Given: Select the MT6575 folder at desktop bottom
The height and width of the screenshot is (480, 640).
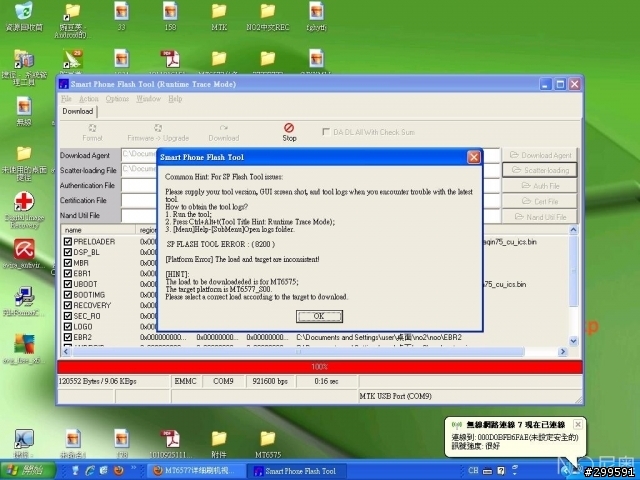Looking at the screenshot, I should coord(268,439).
